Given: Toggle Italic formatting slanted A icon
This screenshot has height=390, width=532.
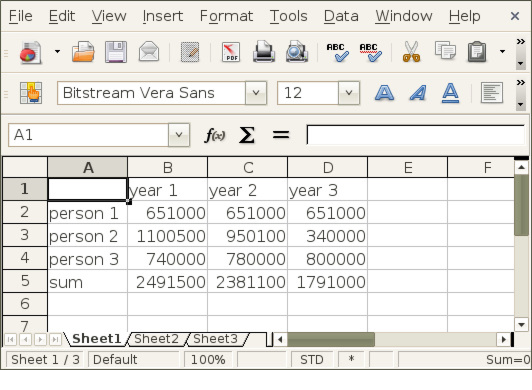Looking at the screenshot, I should [x=418, y=93].
